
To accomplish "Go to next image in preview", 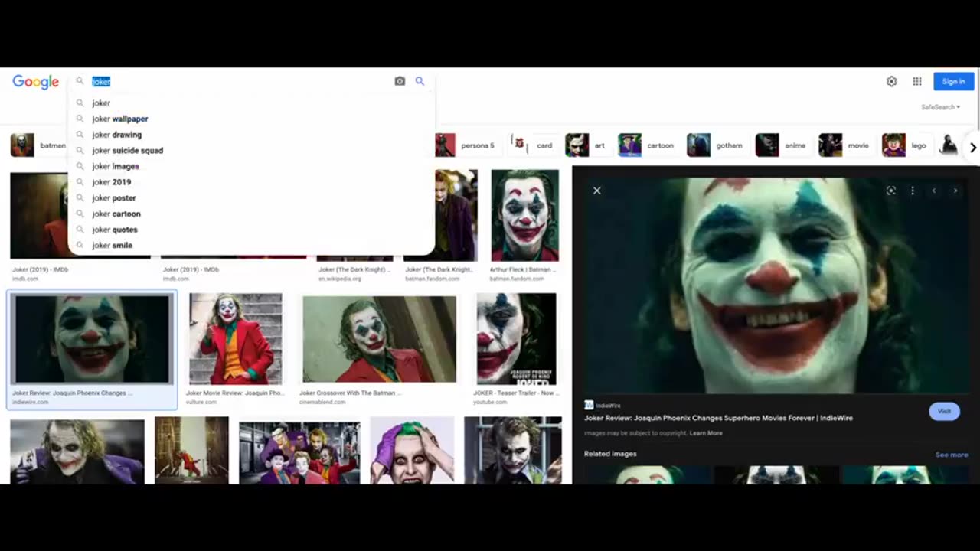I will coord(955,191).
